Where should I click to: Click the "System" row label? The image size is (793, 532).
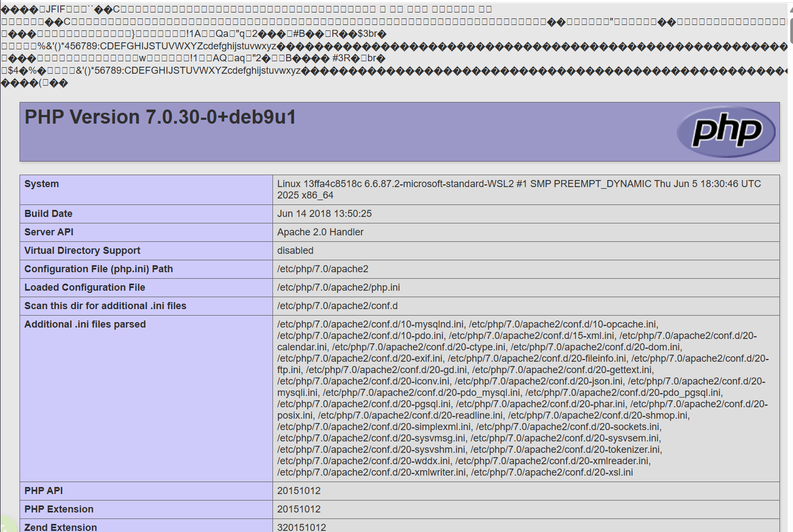tap(42, 184)
